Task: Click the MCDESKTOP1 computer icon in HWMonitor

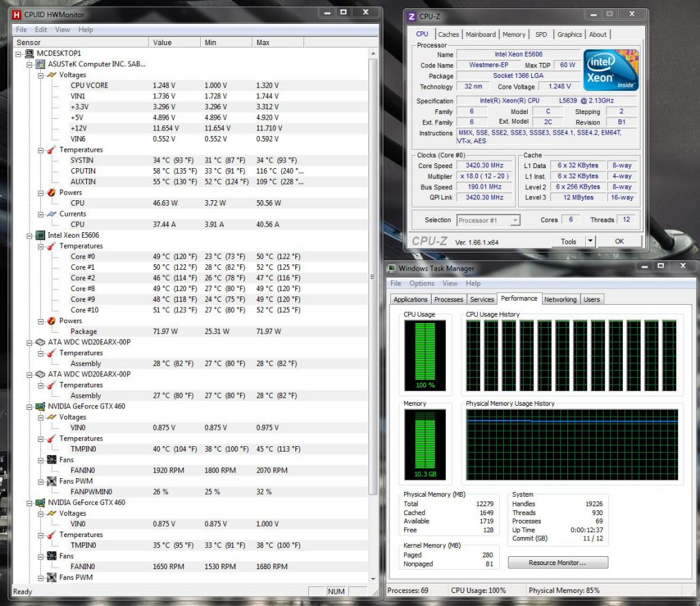Action: click(29, 53)
